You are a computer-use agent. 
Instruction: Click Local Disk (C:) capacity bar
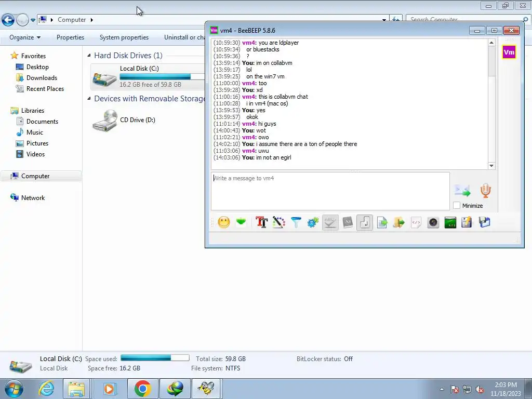pyautogui.click(x=162, y=77)
